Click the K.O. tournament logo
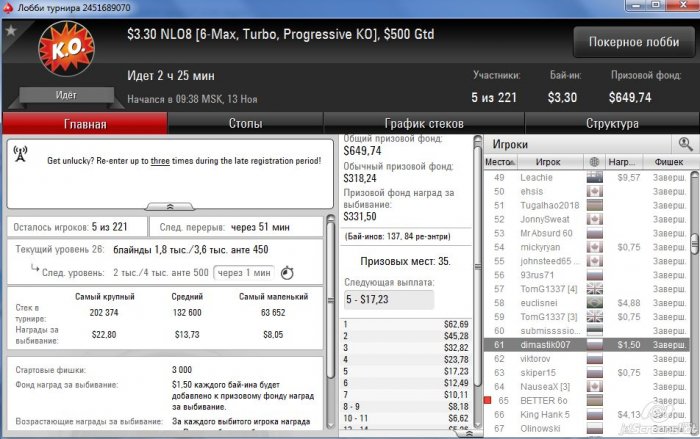The image size is (700, 439). [66, 48]
